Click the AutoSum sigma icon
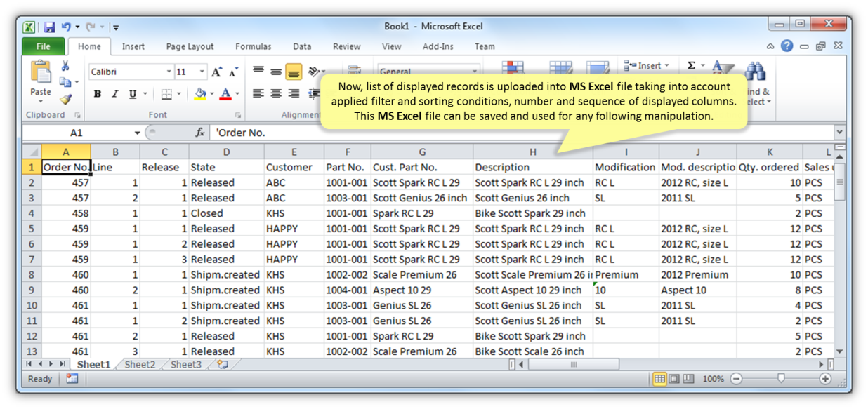 (x=691, y=66)
